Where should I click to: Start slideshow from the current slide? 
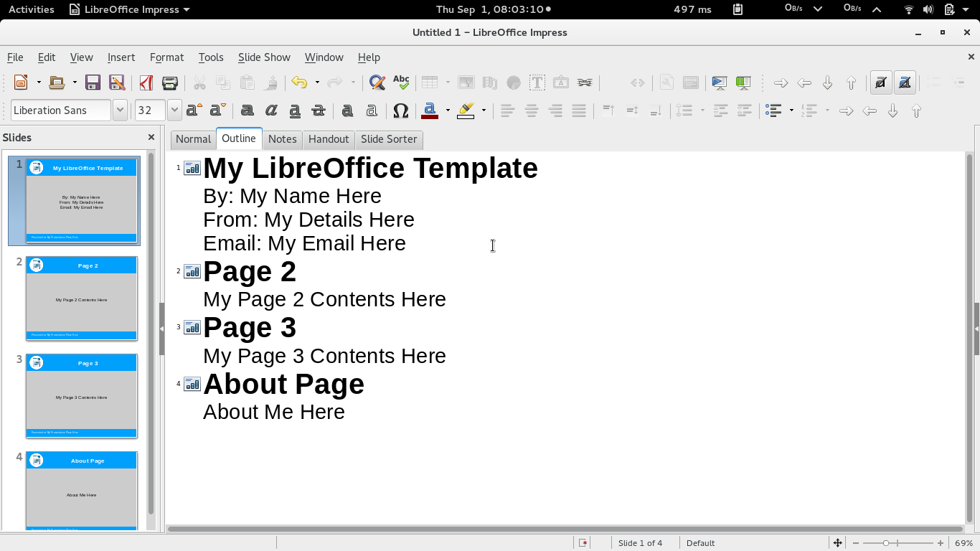click(x=743, y=83)
